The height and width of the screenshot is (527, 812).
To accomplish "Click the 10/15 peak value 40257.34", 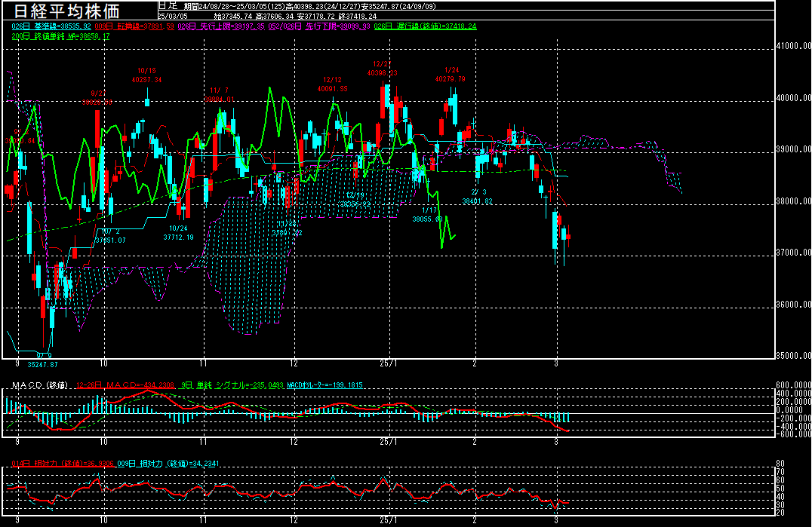I will pos(146,80).
